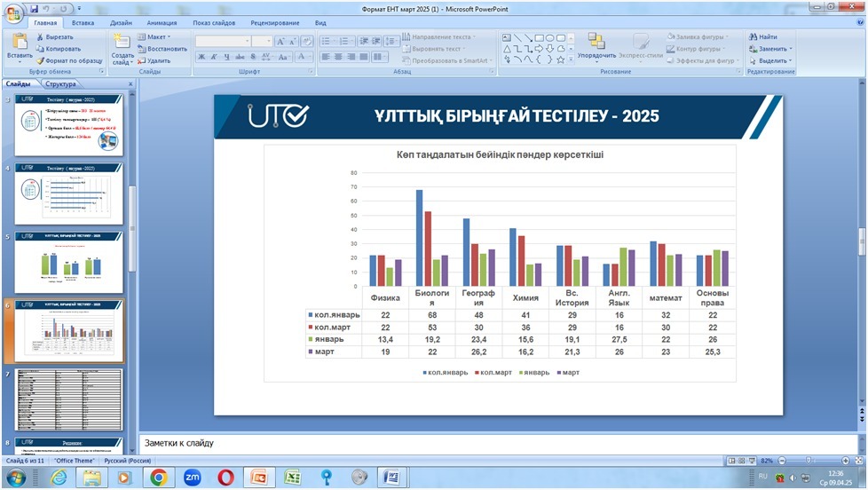
Task: Start Slide Show view from status bar
Action: coord(753,462)
